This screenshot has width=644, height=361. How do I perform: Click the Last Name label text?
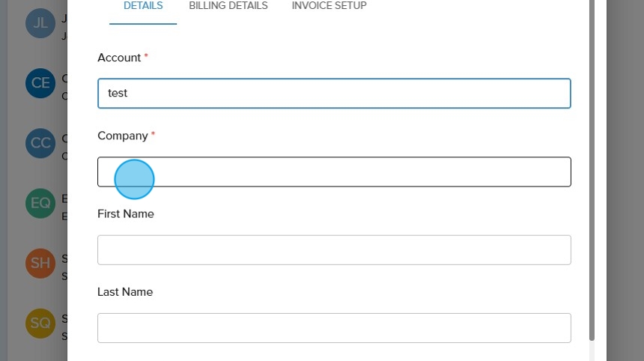tap(125, 292)
